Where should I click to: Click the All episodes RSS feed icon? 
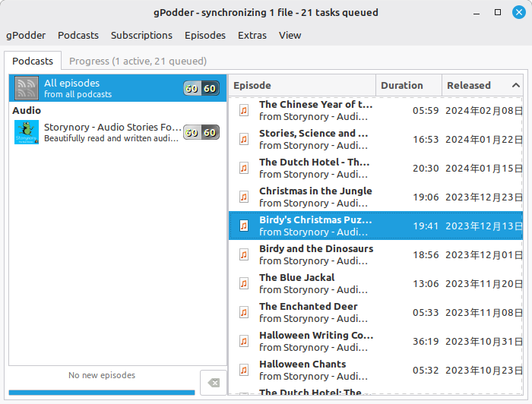[x=27, y=89]
